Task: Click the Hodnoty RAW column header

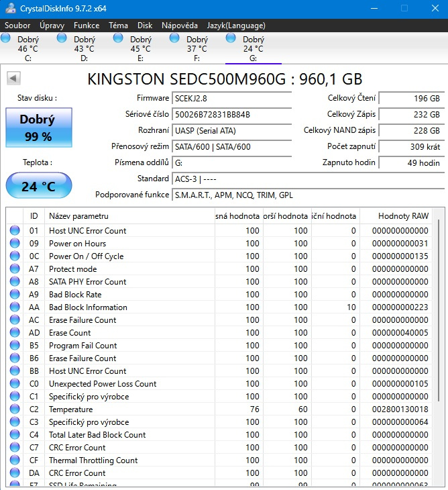Action: [396, 216]
